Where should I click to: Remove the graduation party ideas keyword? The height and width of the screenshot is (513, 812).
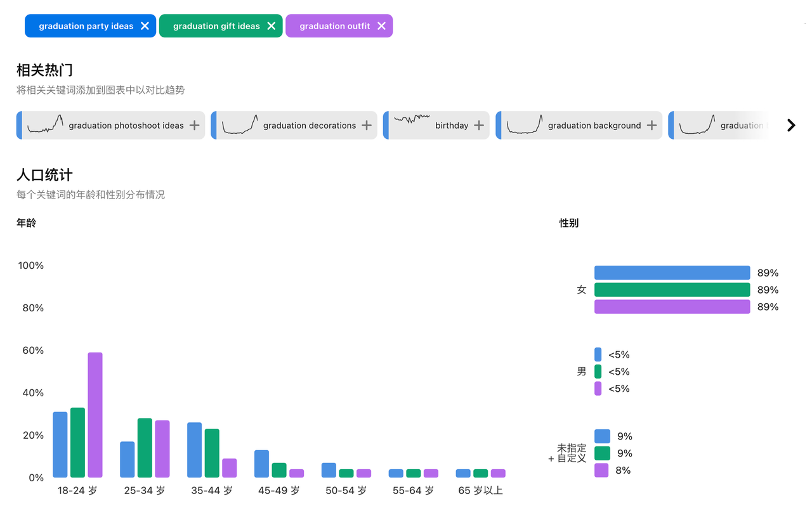(x=145, y=25)
